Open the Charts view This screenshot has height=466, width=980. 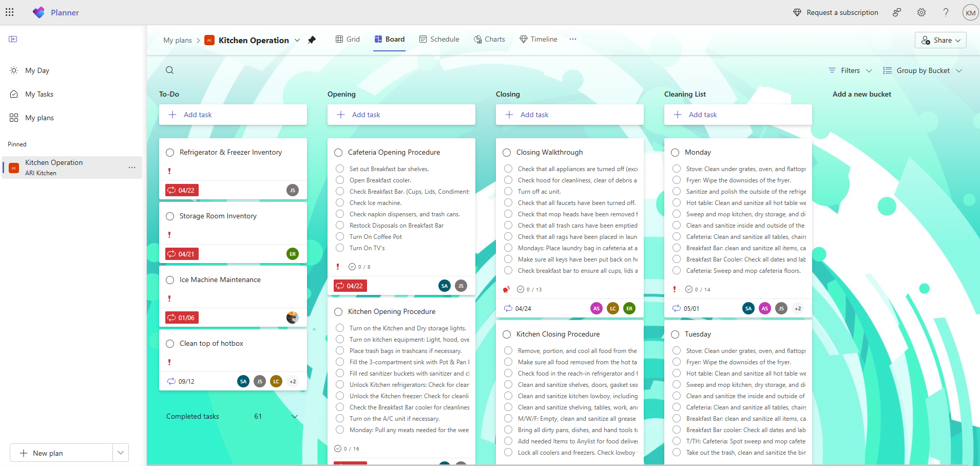pyautogui.click(x=489, y=39)
